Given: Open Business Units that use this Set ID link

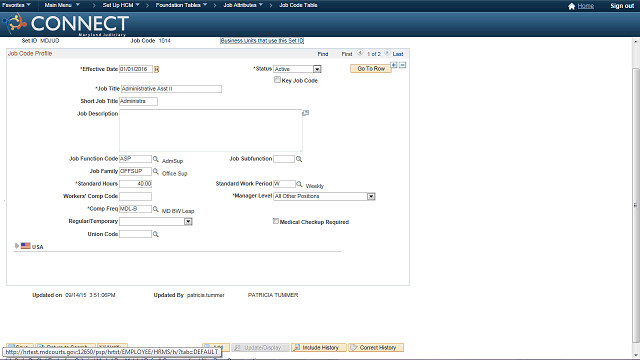Looking at the screenshot, I should [x=262, y=41].
